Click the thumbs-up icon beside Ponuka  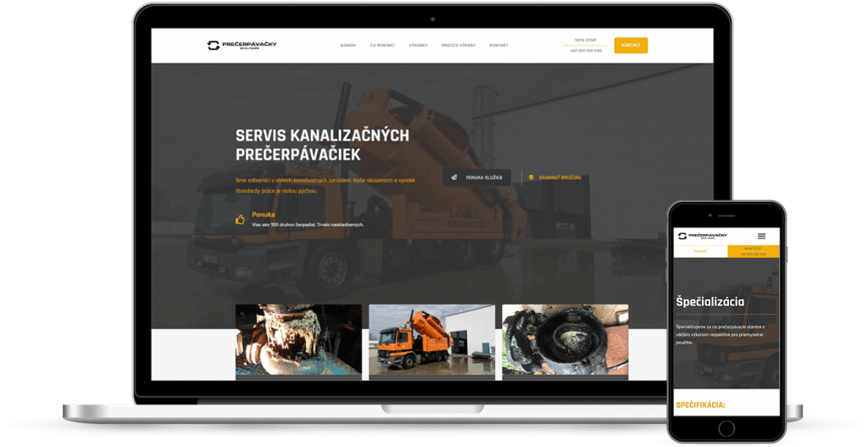(x=240, y=220)
